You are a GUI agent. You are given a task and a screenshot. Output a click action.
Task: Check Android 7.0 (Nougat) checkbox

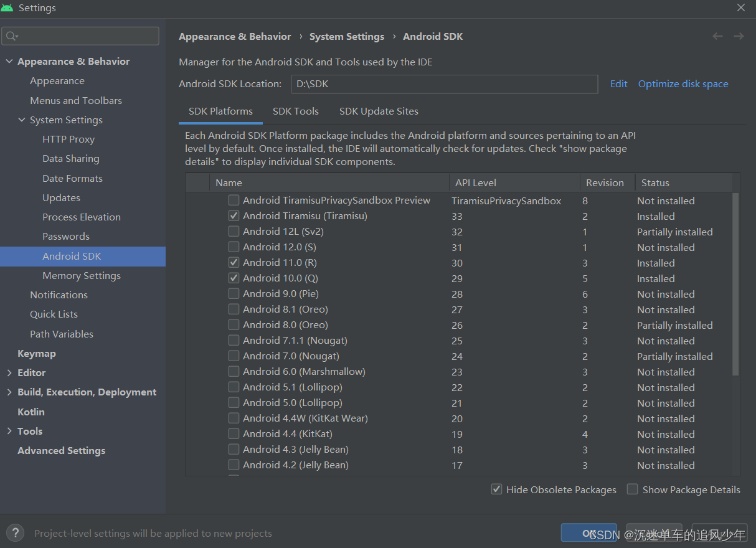(234, 356)
